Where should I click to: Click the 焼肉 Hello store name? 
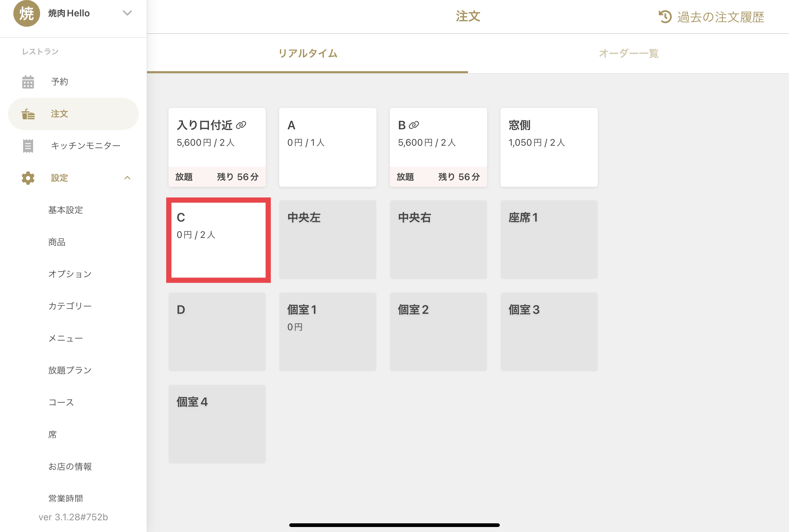(69, 13)
